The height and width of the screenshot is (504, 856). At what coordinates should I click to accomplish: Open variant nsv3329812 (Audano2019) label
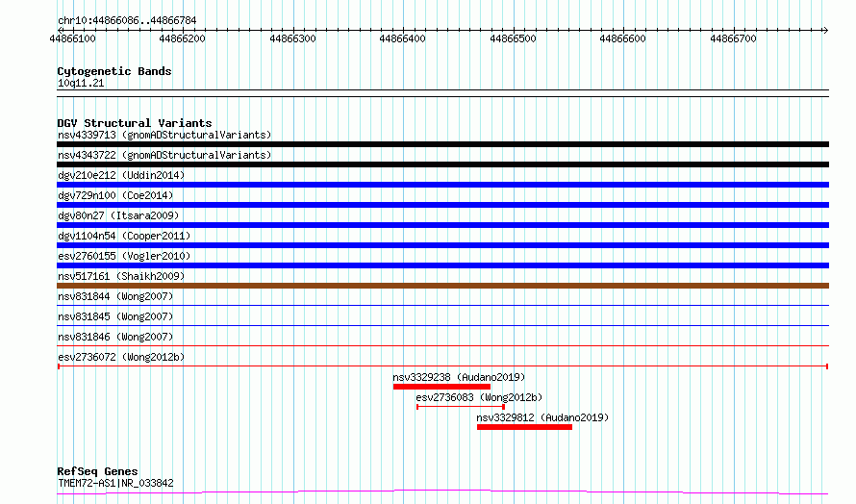[x=542, y=417]
